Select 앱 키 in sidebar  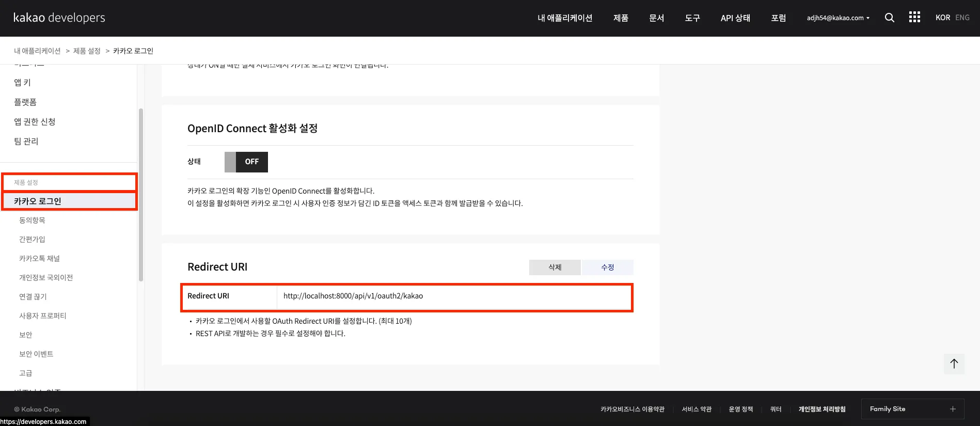tap(22, 82)
